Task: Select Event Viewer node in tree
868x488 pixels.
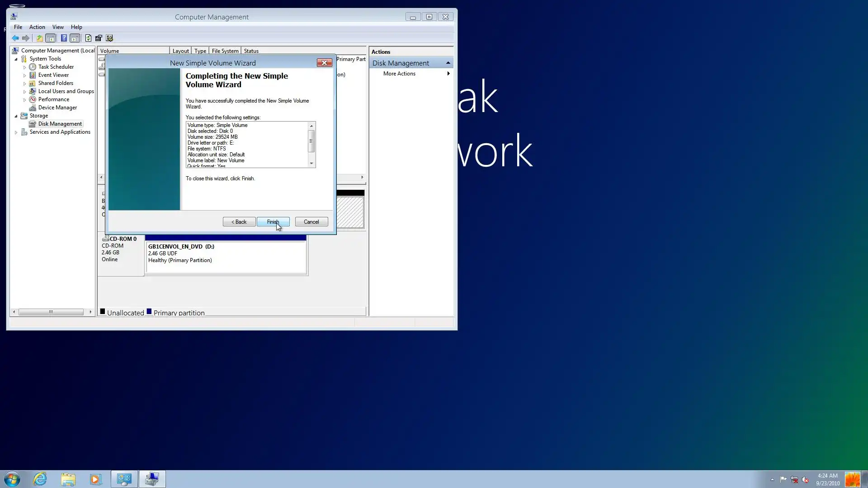Action: (53, 75)
